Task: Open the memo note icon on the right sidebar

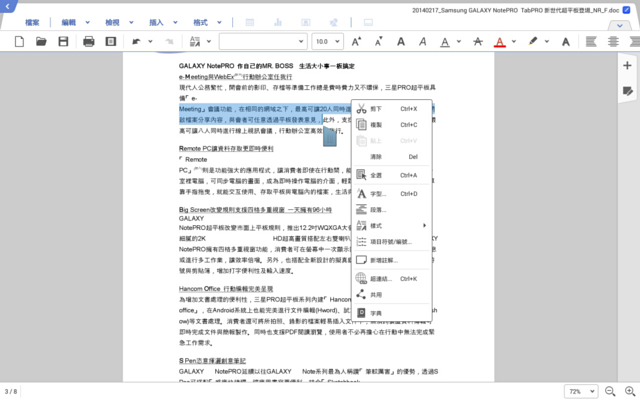Action: (x=627, y=91)
